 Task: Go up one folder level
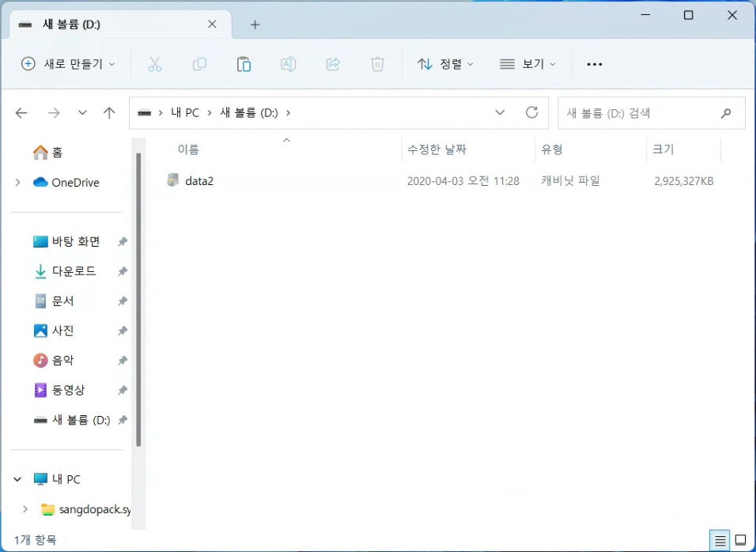(x=109, y=113)
